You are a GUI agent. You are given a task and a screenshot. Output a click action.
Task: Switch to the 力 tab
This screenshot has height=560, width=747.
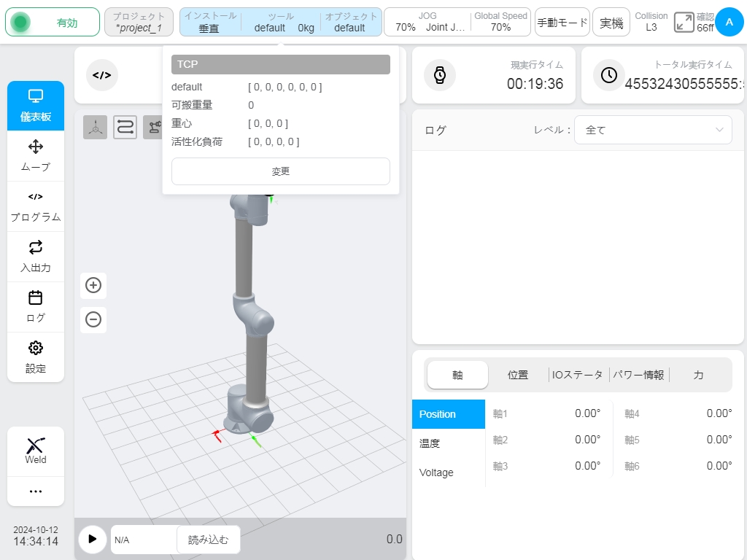[x=698, y=375]
